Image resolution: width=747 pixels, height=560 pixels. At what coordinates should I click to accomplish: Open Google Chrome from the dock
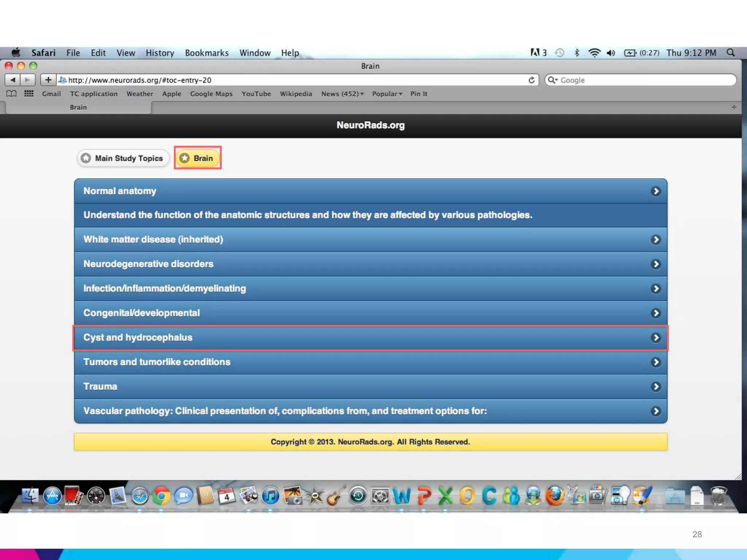click(161, 496)
